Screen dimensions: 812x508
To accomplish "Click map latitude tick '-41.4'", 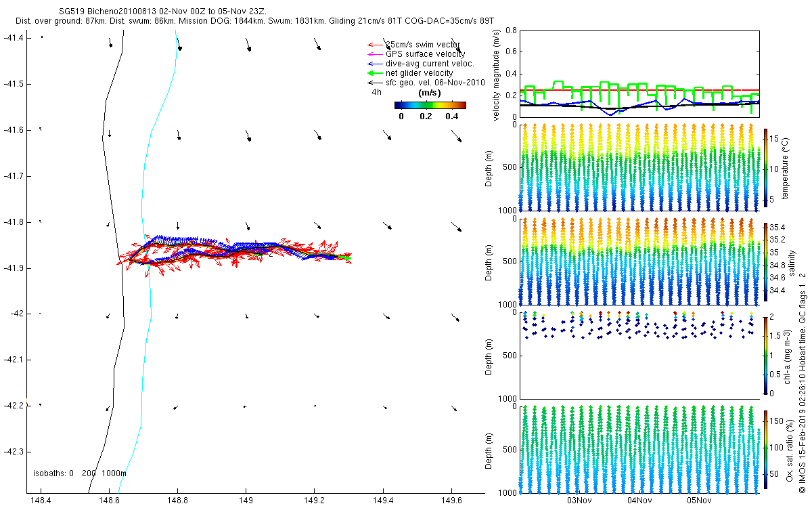I will tap(14, 38).
